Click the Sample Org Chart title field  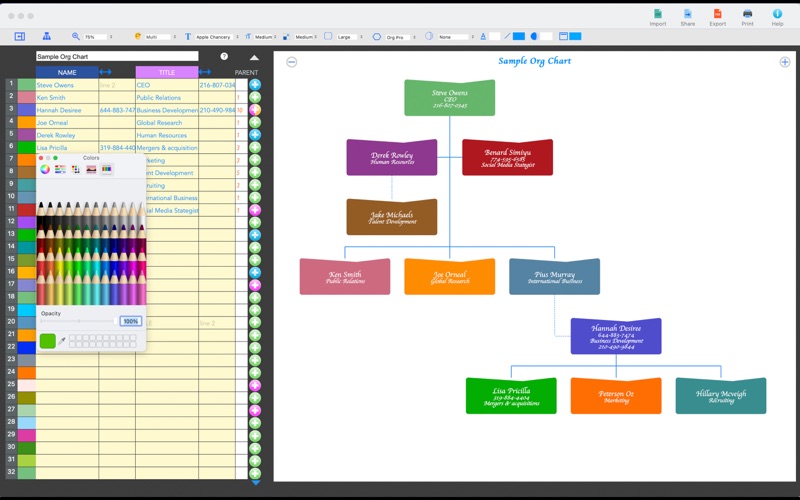[x=117, y=57]
